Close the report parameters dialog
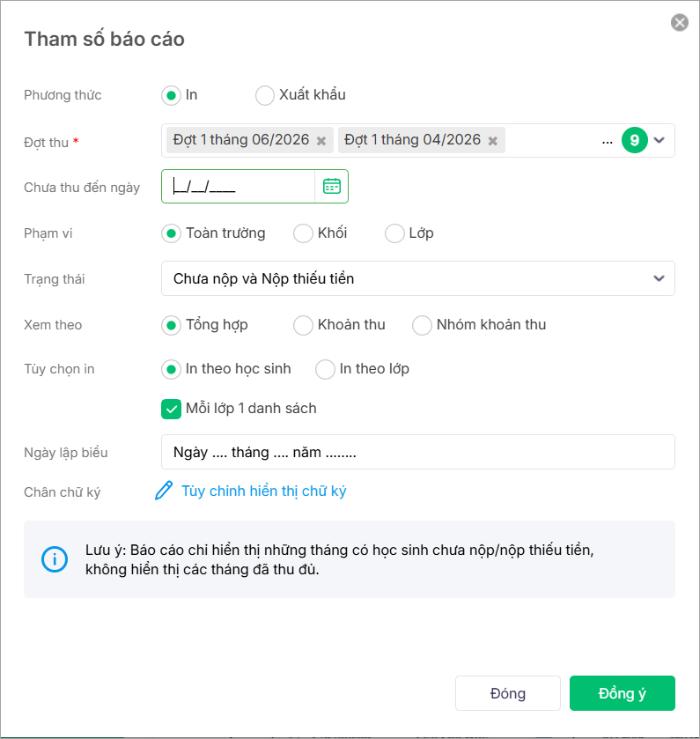The width and height of the screenshot is (700, 739). 680,23
